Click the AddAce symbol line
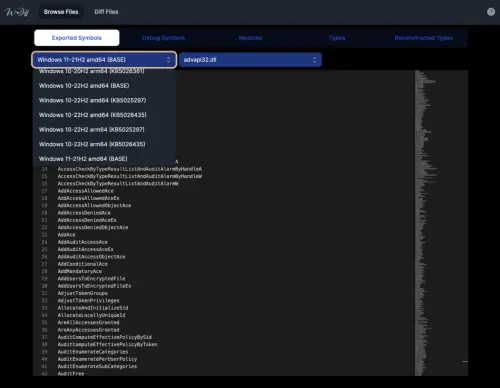 point(66,235)
